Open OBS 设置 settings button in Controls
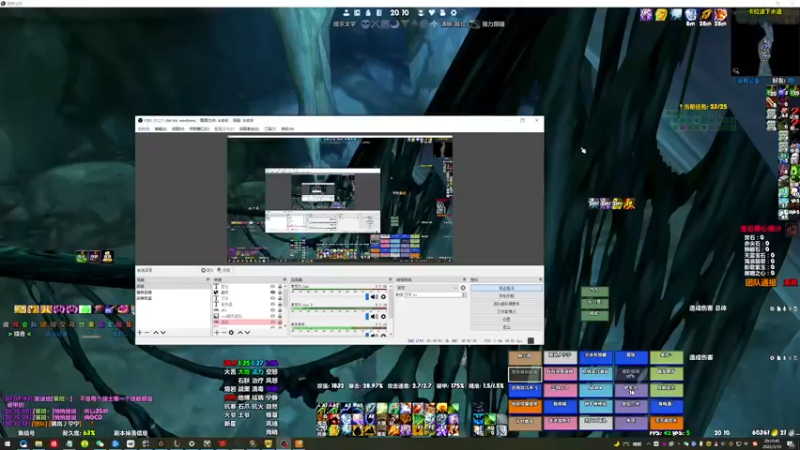800x450 pixels. 507,319
